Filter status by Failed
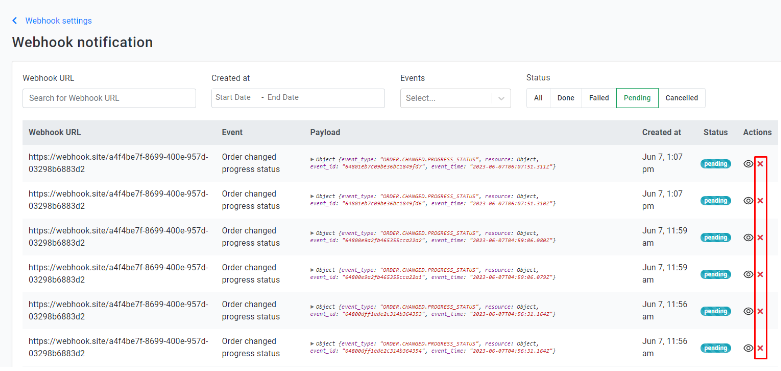The image size is (781, 371). 599,98
